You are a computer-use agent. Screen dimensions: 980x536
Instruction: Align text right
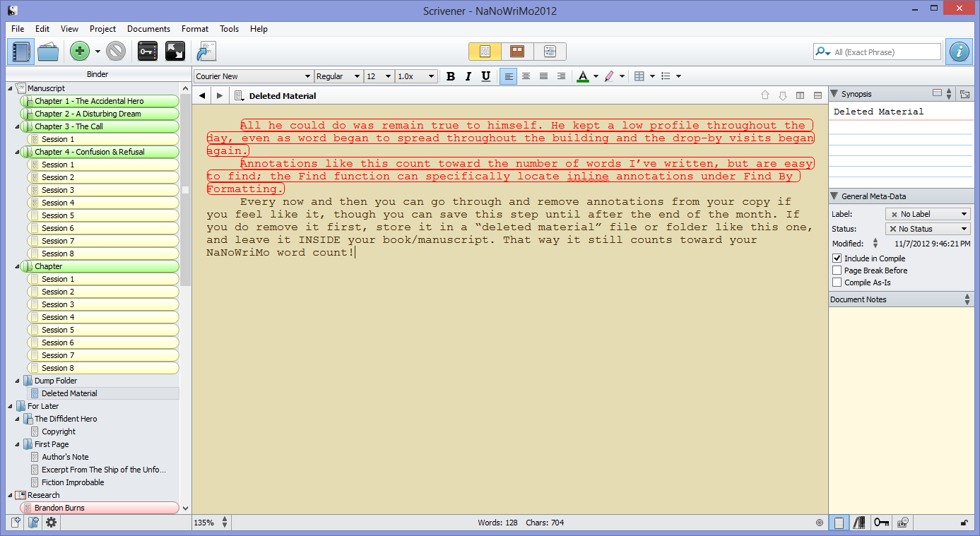[561, 76]
